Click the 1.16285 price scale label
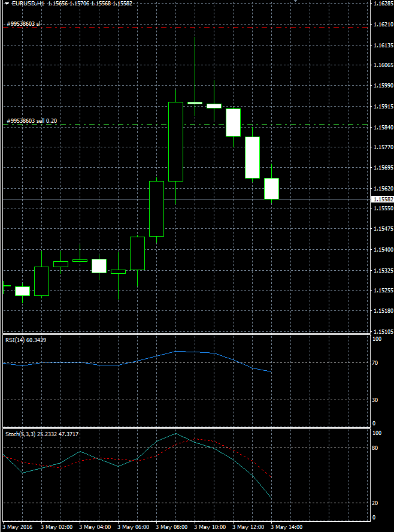This screenshot has height=532, width=394. click(383, 4)
